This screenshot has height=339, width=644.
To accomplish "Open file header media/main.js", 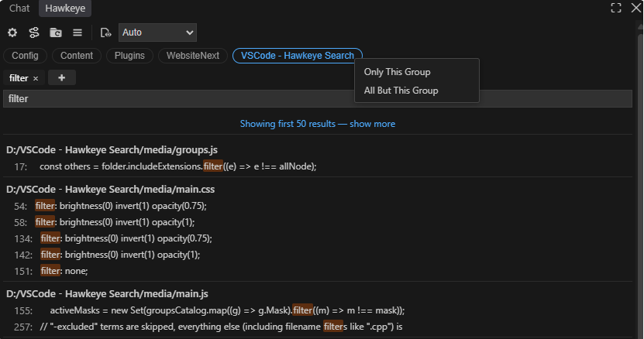I will click(x=107, y=294).
